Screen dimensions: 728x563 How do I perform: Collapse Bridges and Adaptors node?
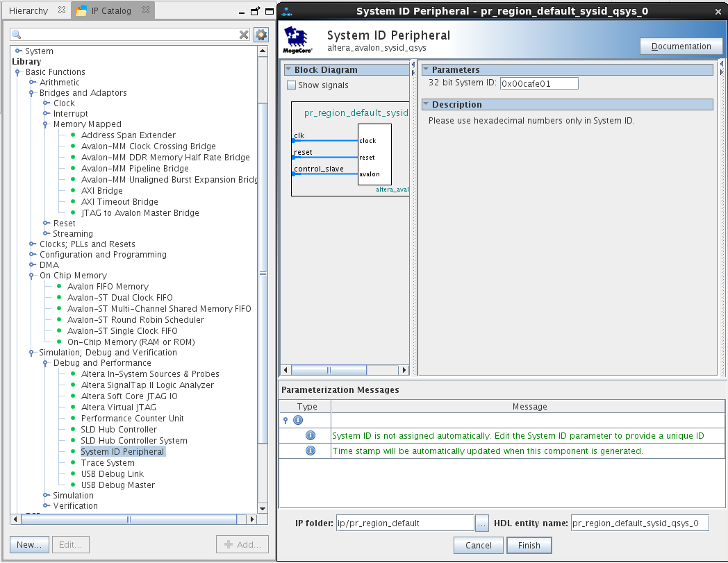point(31,93)
